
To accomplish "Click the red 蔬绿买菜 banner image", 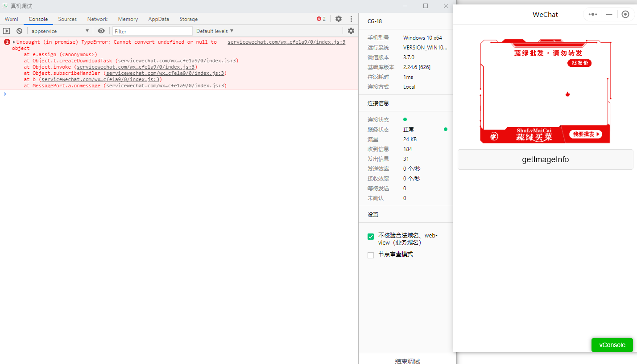I will [x=545, y=91].
